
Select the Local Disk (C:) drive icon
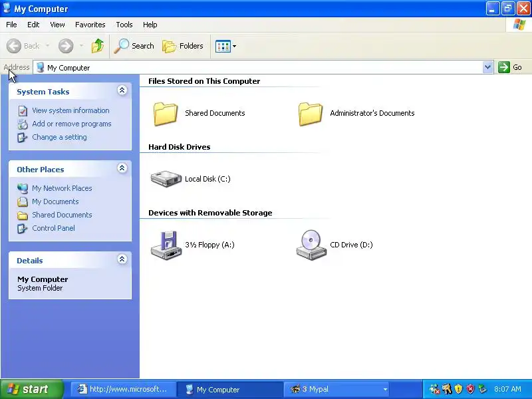pyautogui.click(x=166, y=179)
